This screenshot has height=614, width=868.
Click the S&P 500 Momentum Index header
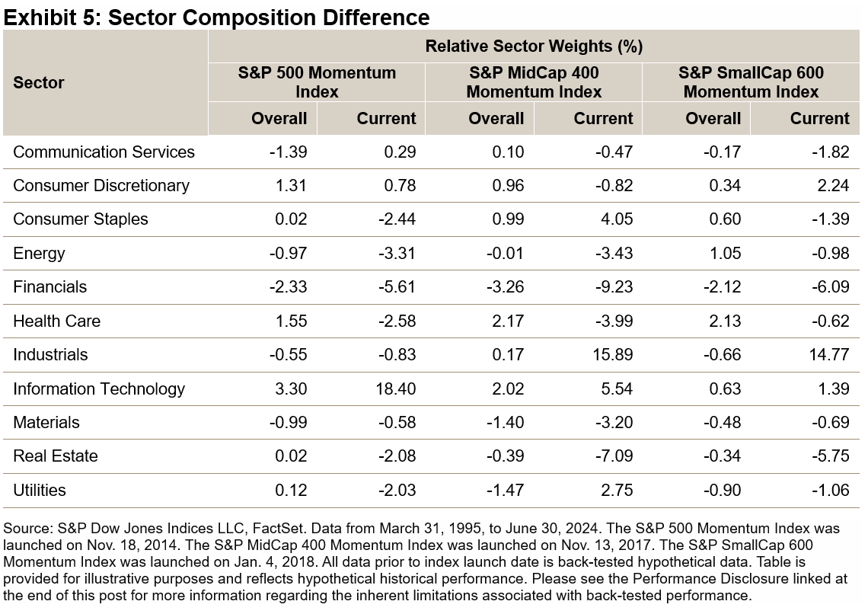[x=316, y=82]
